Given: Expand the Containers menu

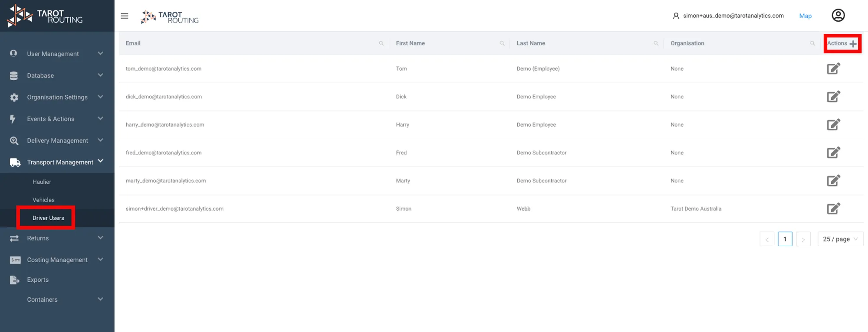Looking at the screenshot, I should [57, 299].
